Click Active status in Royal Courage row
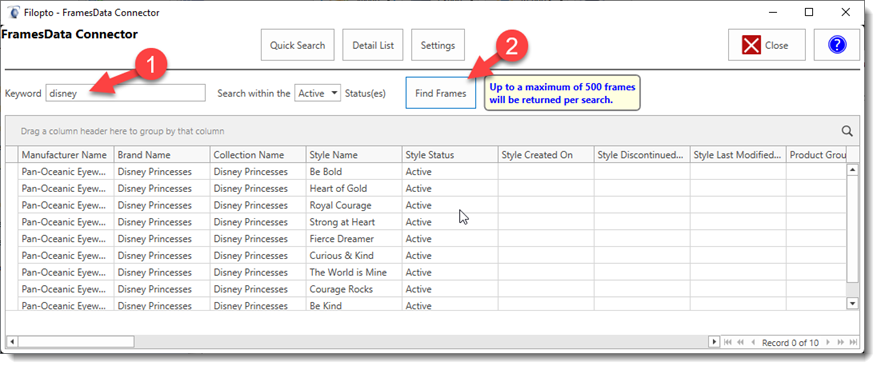Image resolution: width=880 pixels, height=369 pixels. 450,205
